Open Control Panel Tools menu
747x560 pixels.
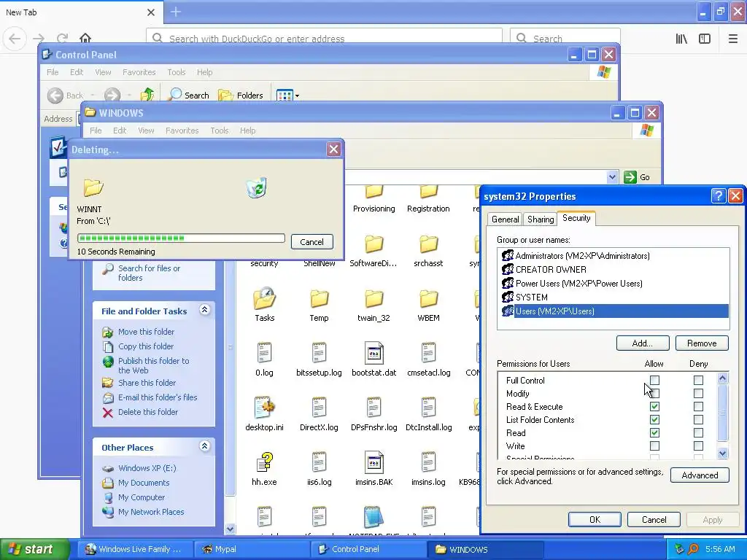coord(177,72)
